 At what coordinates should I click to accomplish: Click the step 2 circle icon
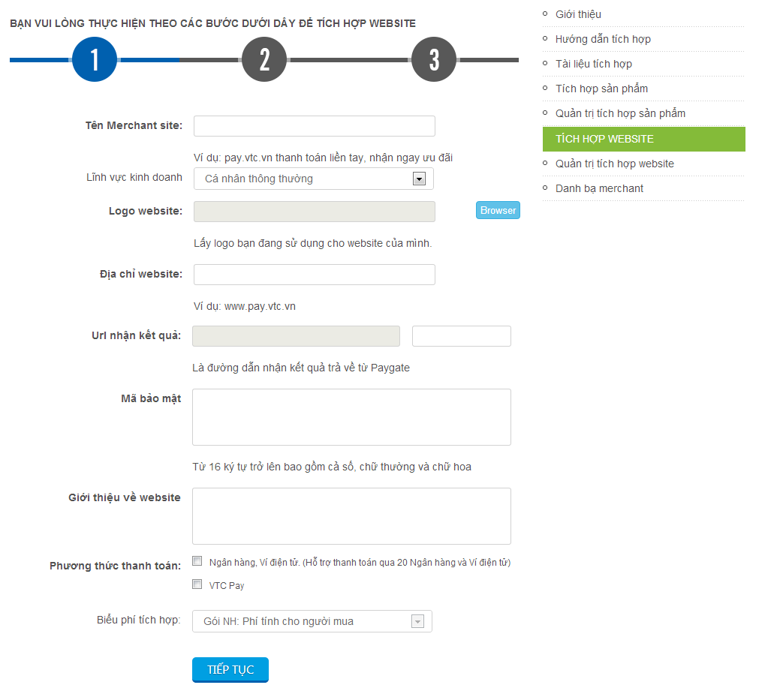click(x=264, y=59)
